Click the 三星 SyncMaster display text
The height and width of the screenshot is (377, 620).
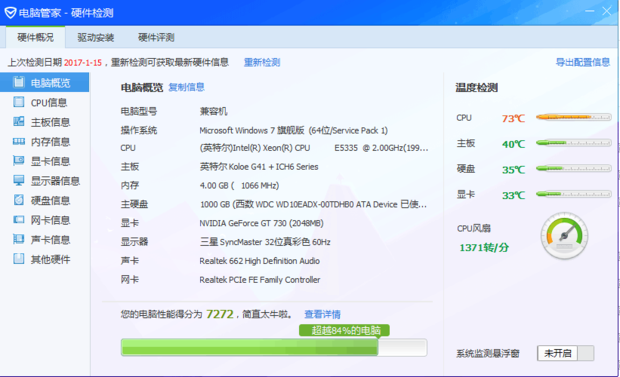pyautogui.click(x=265, y=242)
